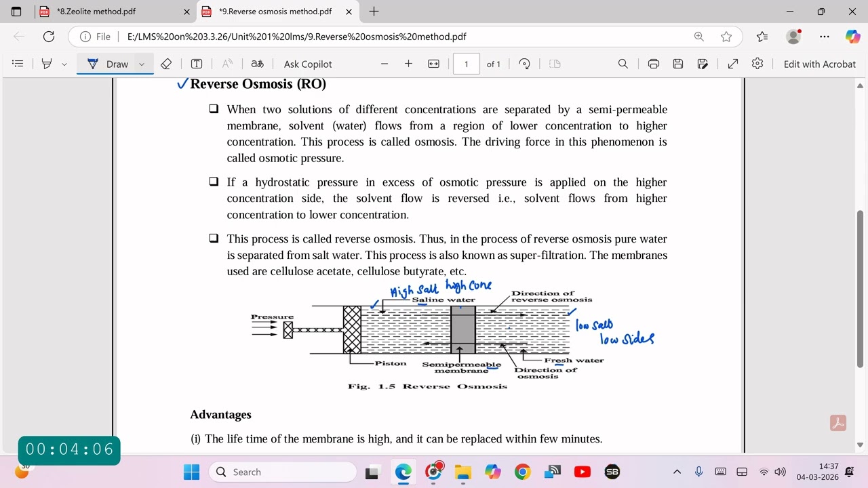
Task: Click Ask Copilot in the PDF toolbar
Action: point(308,64)
